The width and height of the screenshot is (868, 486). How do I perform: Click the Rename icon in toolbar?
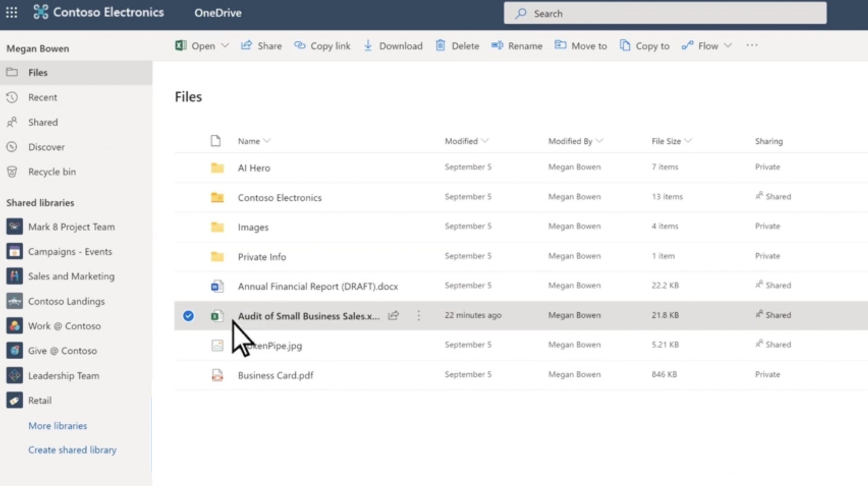[x=497, y=45]
